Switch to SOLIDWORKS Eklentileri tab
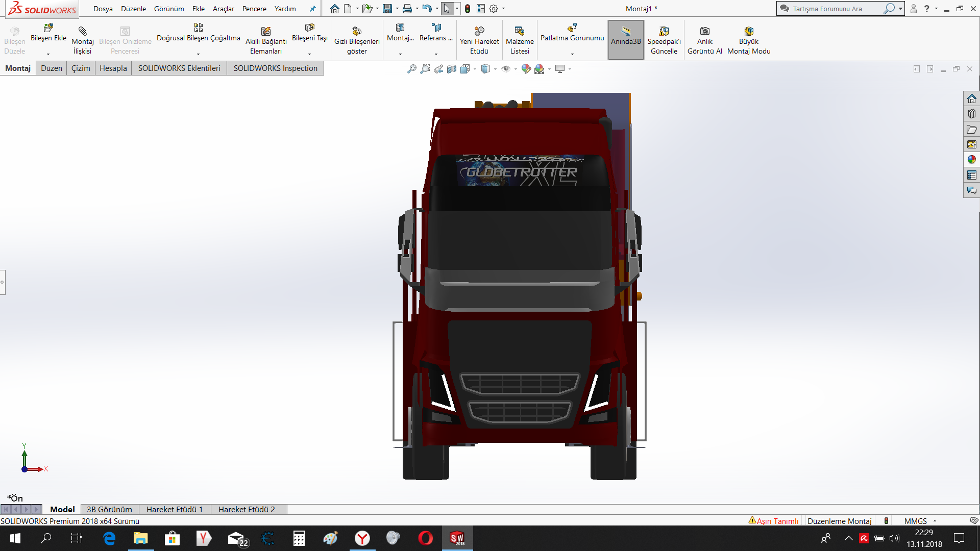The image size is (980, 551). click(179, 68)
